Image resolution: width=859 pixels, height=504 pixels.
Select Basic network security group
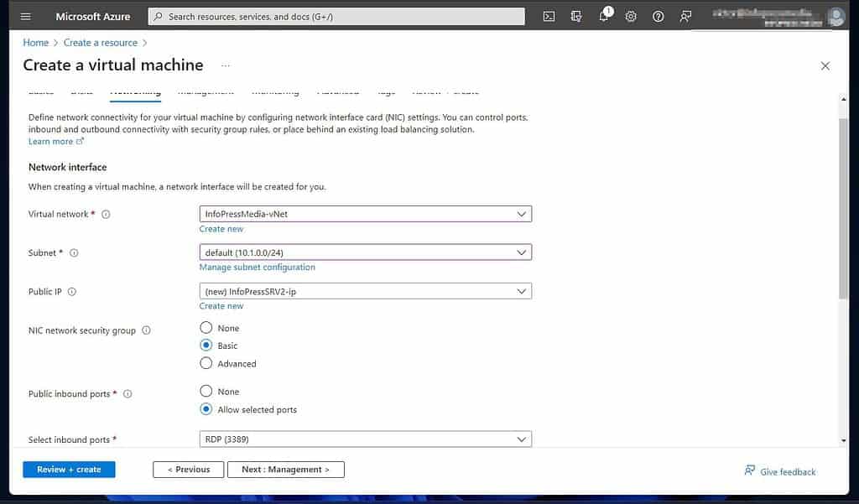pos(206,346)
